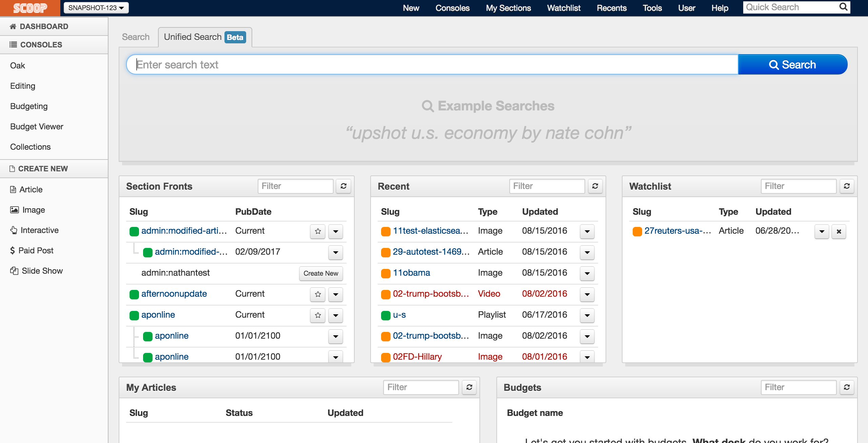The height and width of the screenshot is (443, 868).
Task: Click the orange status swatch beside 11obama
Action: tap(386, 273)
